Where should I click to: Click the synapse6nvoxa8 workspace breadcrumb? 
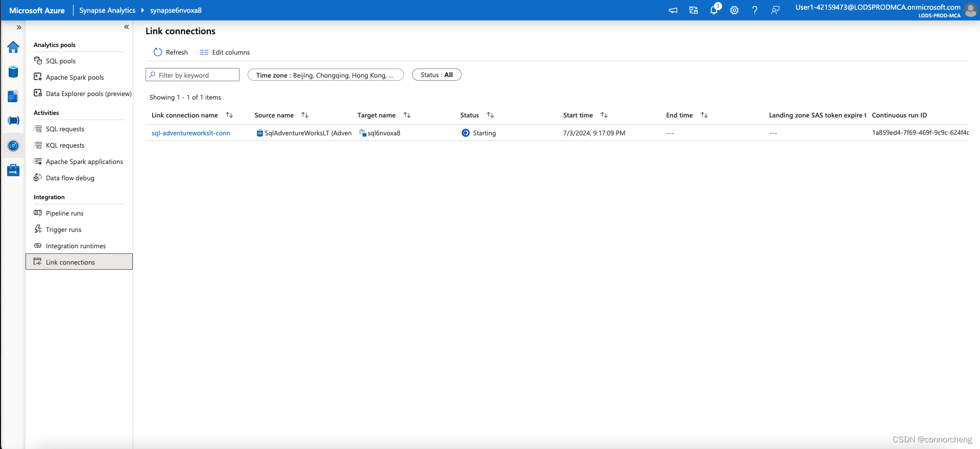[x=176, y=10]
